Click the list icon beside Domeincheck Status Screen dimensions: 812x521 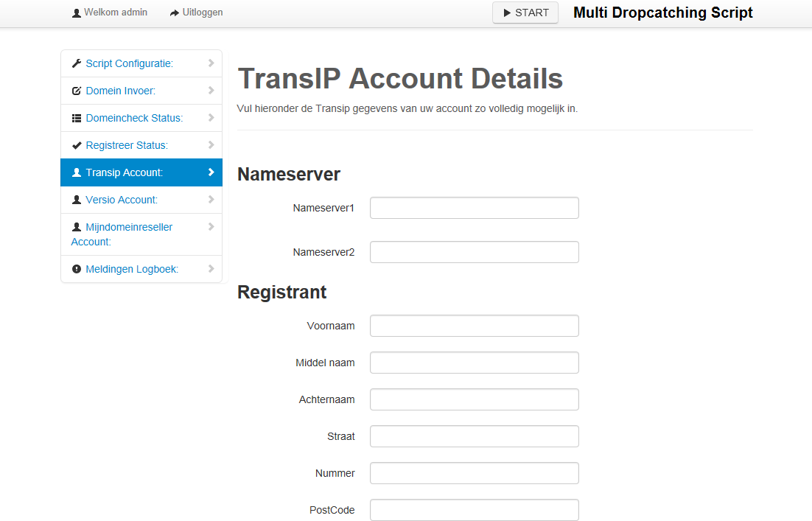[77, 118]
